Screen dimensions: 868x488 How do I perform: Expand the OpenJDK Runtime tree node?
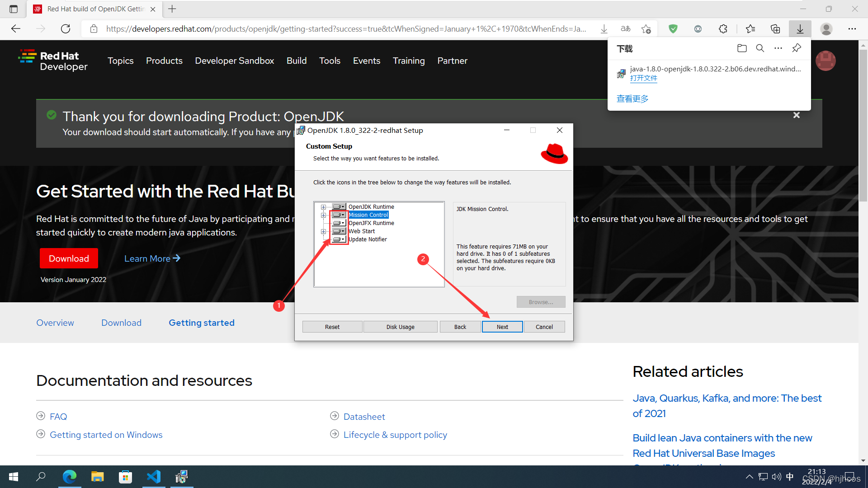point(323,207)
